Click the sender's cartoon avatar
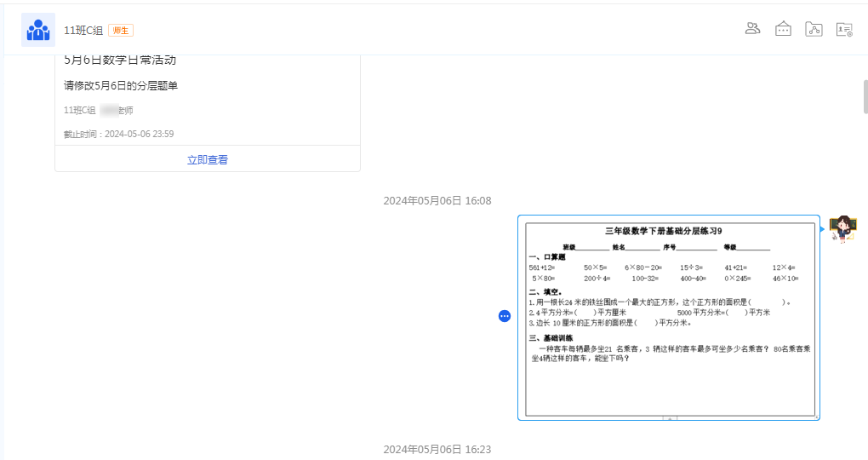 (x=842, y=229)
